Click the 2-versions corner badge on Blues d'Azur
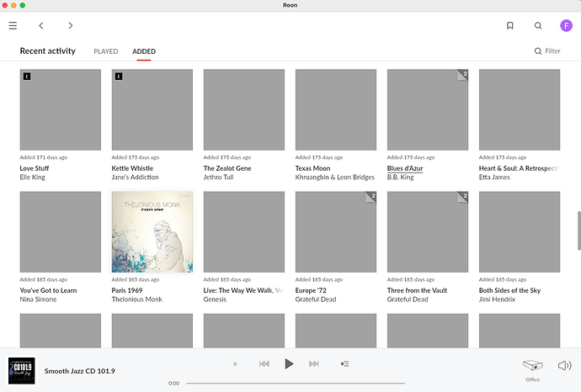The image size is (581, 392). [x=462, y=75]
